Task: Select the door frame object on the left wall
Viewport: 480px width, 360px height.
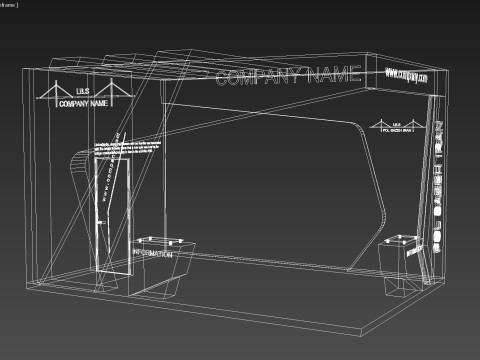Action: pyautogui.click(x=113, y=216)
